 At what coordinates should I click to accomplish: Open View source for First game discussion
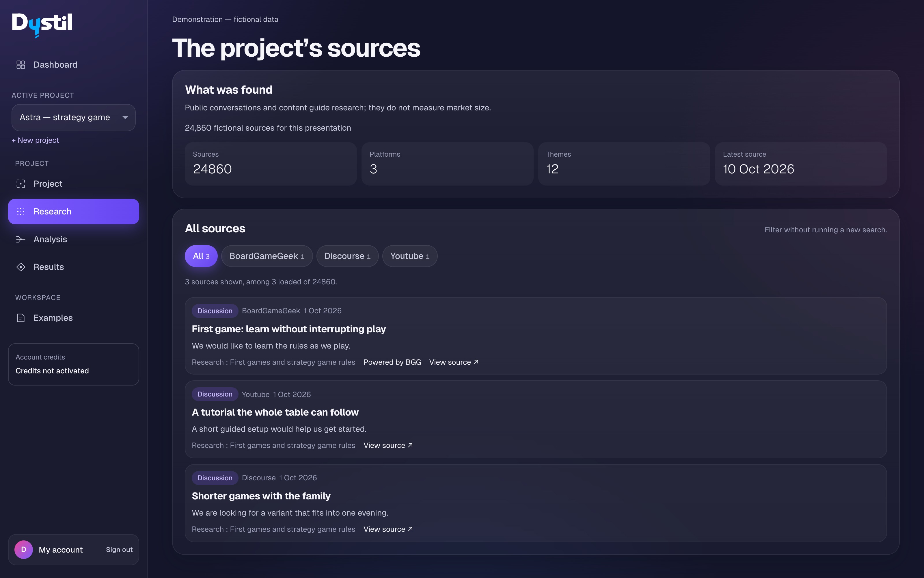pos(454,362)
